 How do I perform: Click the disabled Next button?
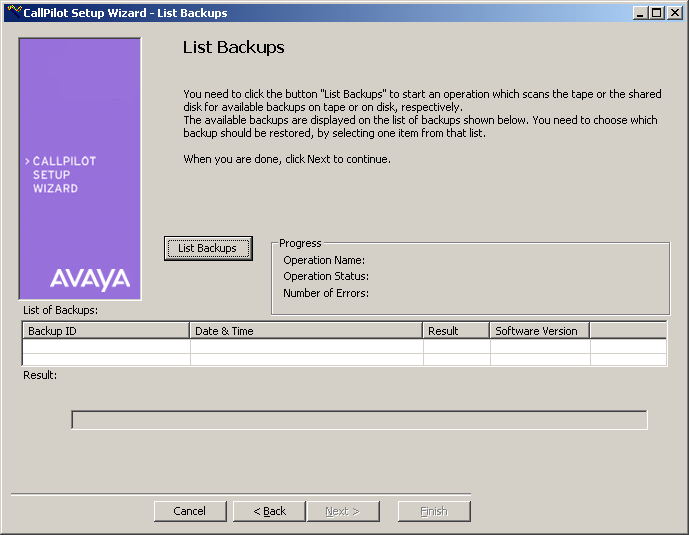(343, 511)
